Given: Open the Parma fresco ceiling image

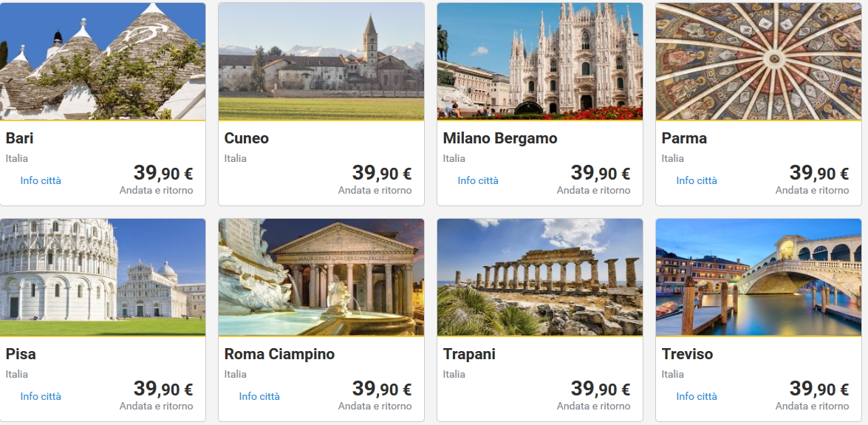Looking at the screenshot, I should [759, 61].
